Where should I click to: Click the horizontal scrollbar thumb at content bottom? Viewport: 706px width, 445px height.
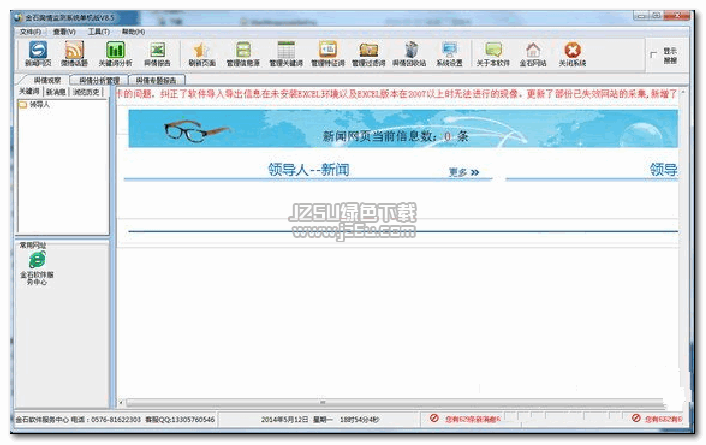tap(323, 402)
